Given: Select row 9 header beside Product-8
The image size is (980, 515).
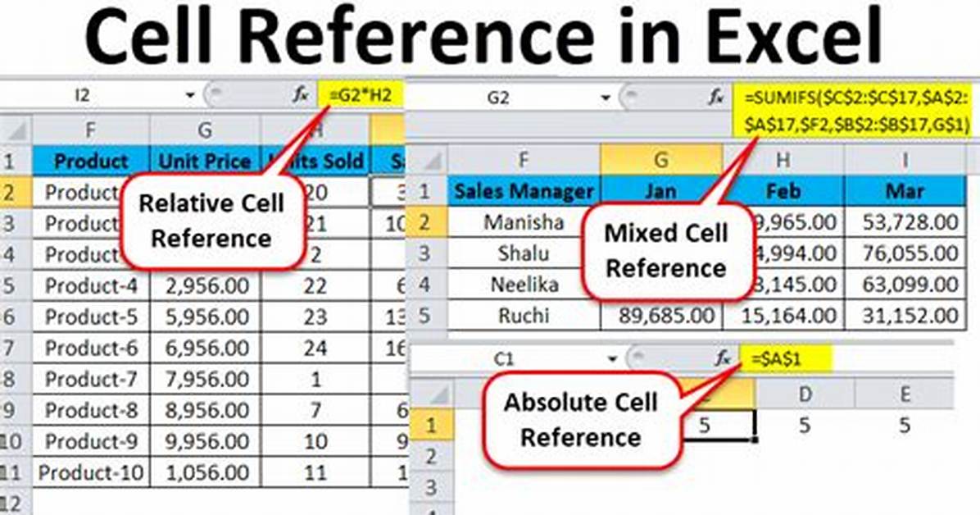Looking at the screenshot, I should [16, 410].
